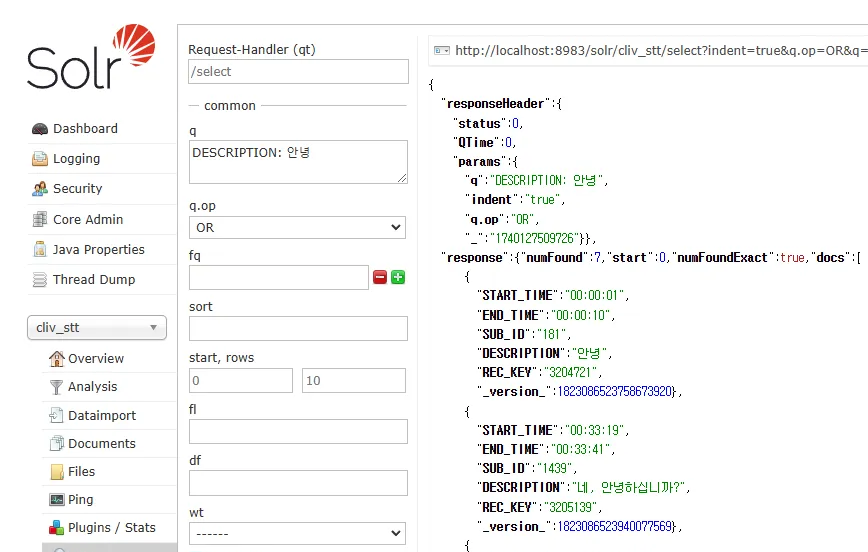Click the URL link icon beside the request URL
Viewport: 868px width, 552px height.
tap(442, 50)
